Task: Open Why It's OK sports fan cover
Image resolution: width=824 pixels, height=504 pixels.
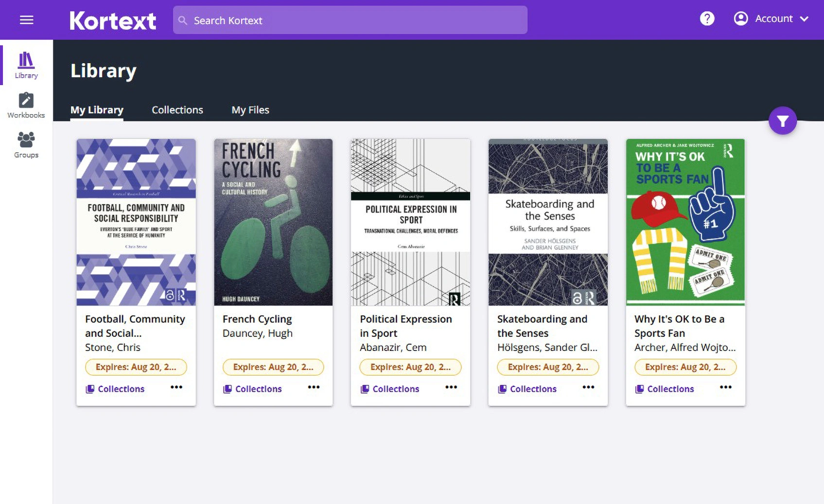Action: click(x=685, y=222)
